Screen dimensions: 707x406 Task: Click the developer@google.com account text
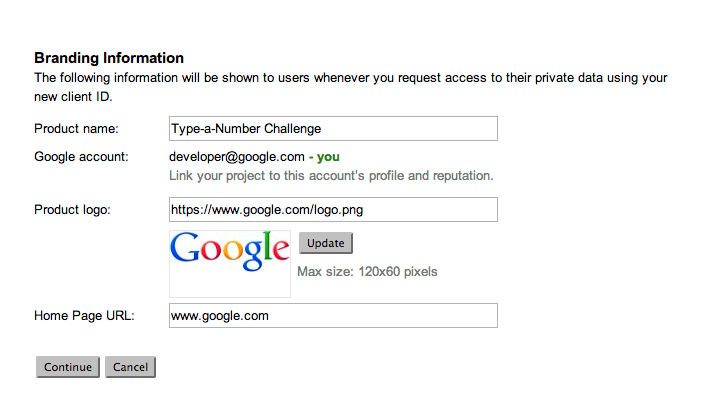[236, 157]
